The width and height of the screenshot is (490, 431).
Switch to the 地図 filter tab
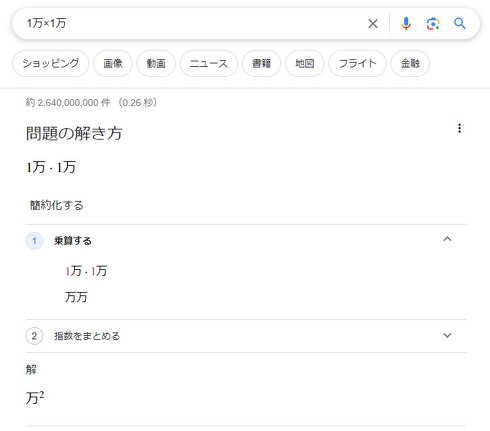[x=305, y=63]
